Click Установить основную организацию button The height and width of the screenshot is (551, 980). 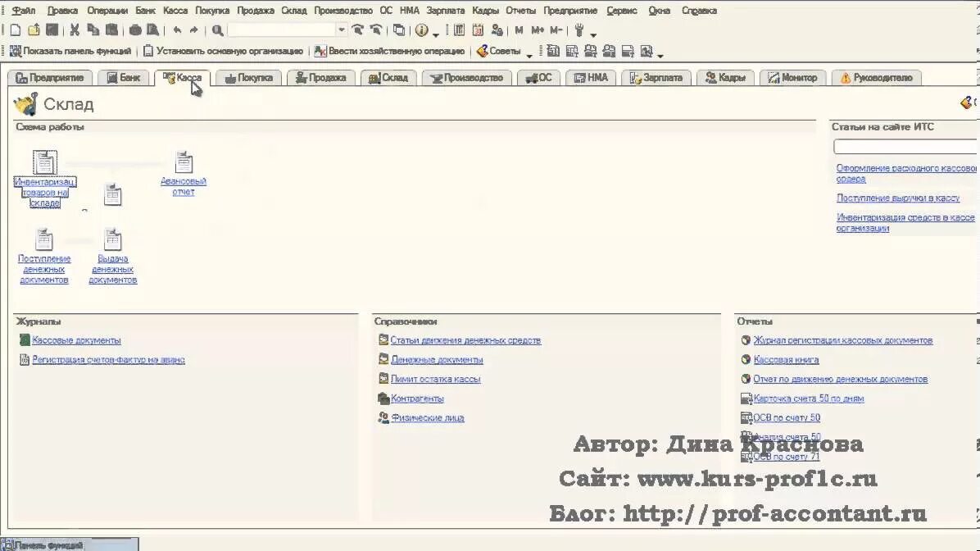click(x=223, y=52)
